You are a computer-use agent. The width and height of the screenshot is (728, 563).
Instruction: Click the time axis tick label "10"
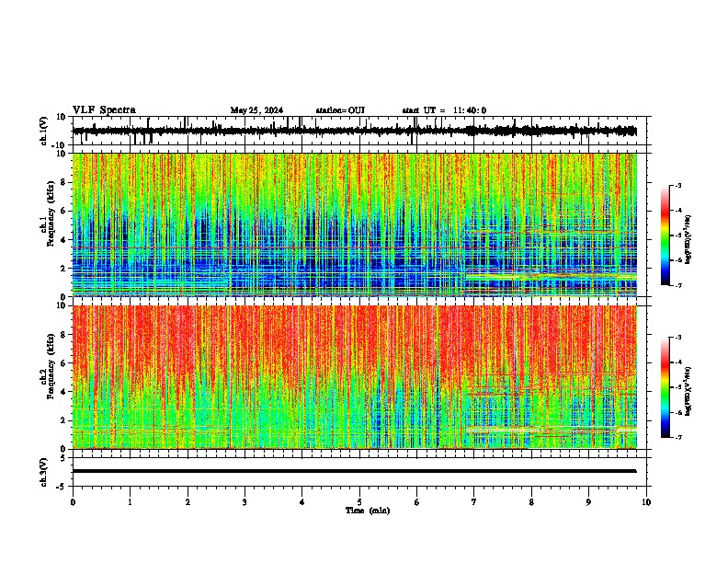pos(646,502)
